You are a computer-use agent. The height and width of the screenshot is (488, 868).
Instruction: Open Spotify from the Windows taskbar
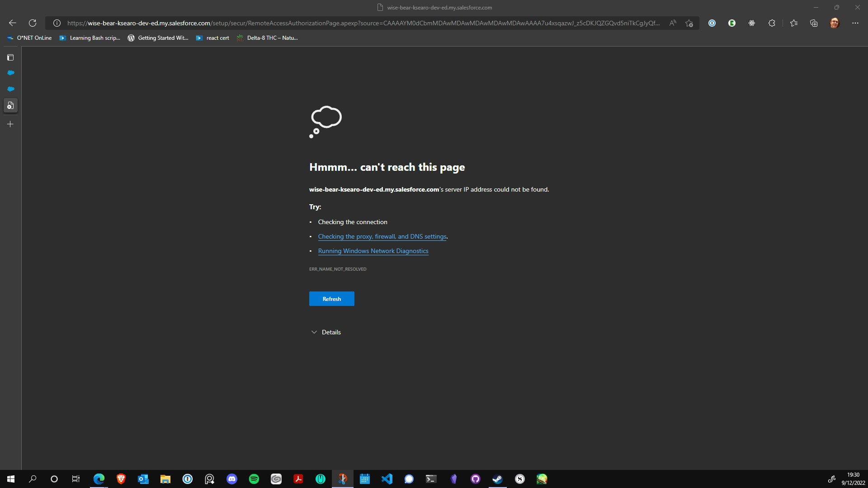click(254, 479)
